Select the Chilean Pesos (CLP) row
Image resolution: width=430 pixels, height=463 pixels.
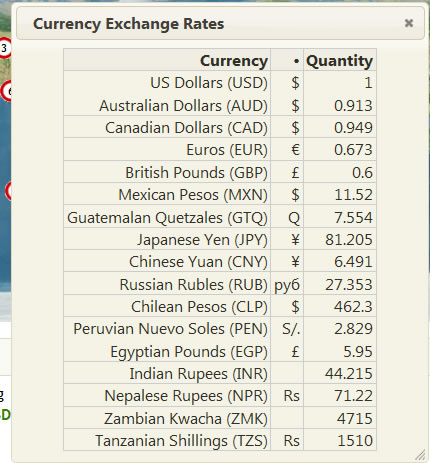pos(220,306)
